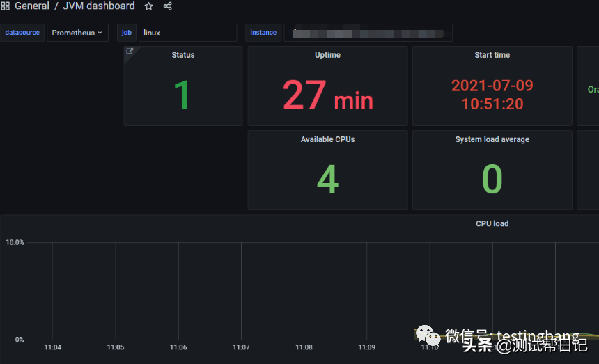Click the instance variable label

point(263,33)
